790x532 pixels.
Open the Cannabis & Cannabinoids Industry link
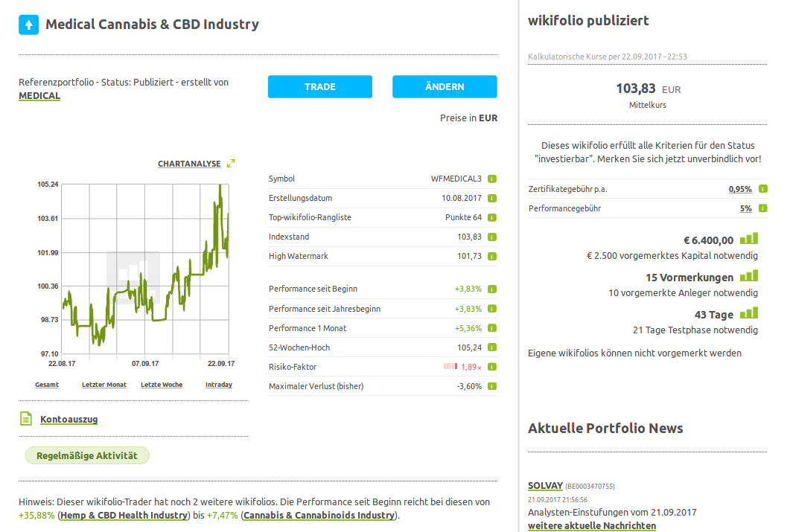tap(319, 516)
